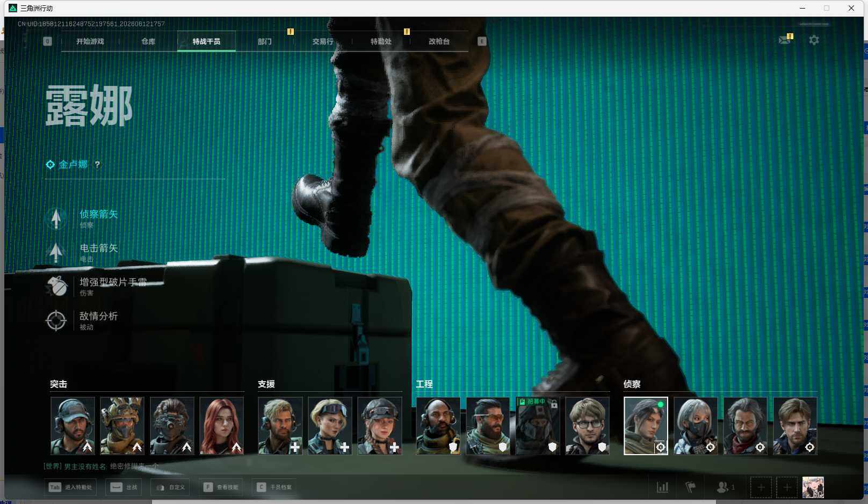This screenshot has height=504, width=868.
Task: Click the 金卢娜 skin name link
Action: coord(73,164)
